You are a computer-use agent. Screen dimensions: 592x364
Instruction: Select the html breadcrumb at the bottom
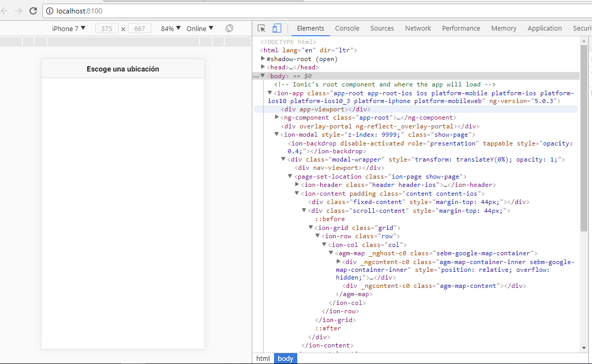[x=263, y=358]
